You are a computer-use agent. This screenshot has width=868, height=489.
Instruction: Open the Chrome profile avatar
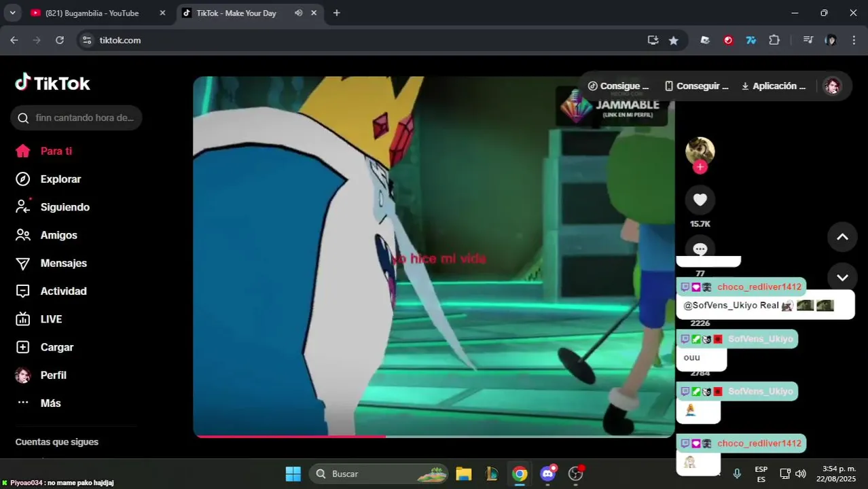[831, 40]
